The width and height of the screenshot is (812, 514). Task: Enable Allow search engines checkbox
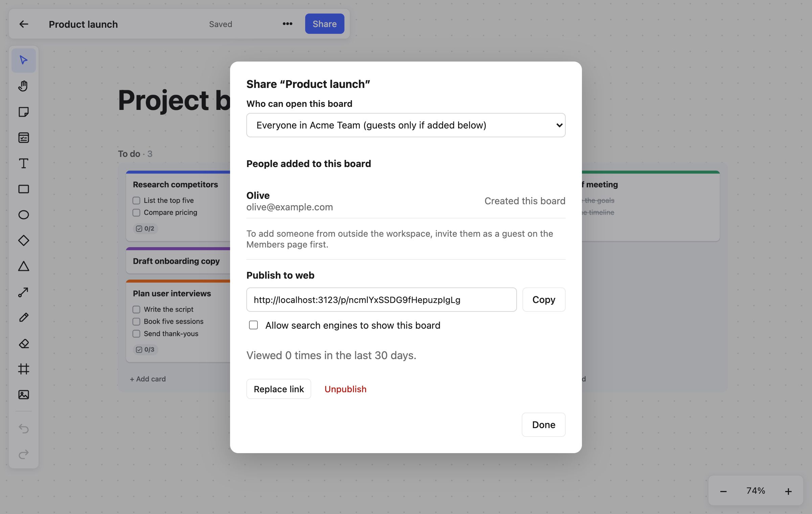coord(253,325)
